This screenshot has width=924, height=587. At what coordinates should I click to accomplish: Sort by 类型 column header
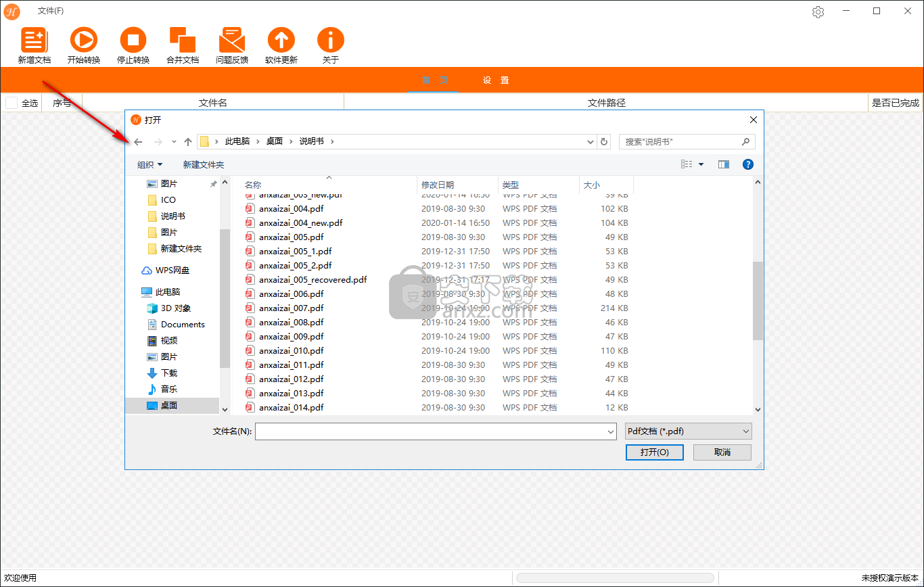coord(511,185)
